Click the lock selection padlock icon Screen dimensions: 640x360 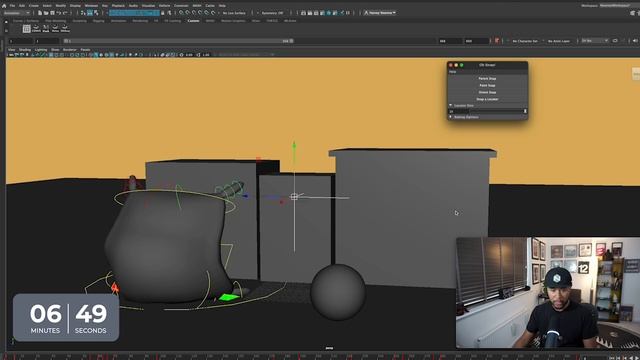[x=163, y=13]
